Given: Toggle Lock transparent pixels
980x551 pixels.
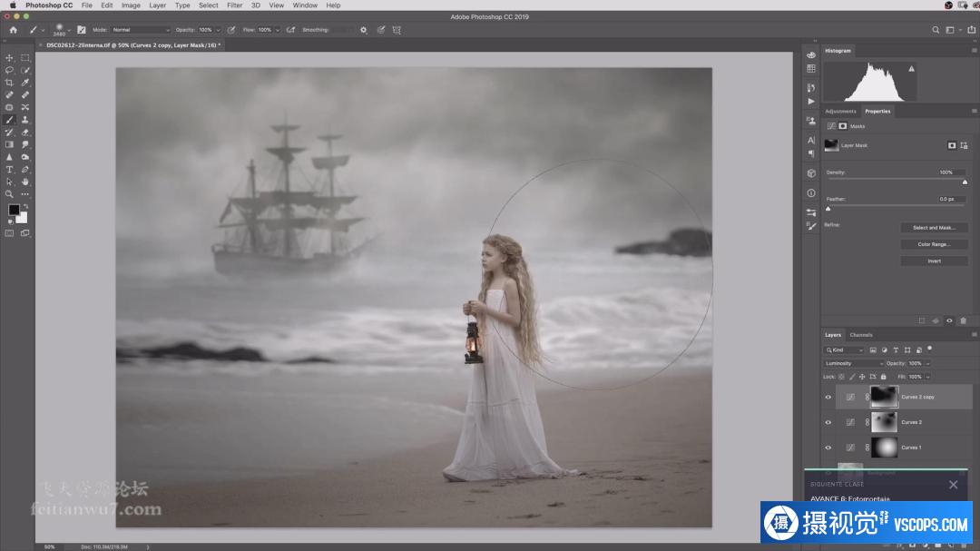Looking at the screenshot, I should [841, 377].
